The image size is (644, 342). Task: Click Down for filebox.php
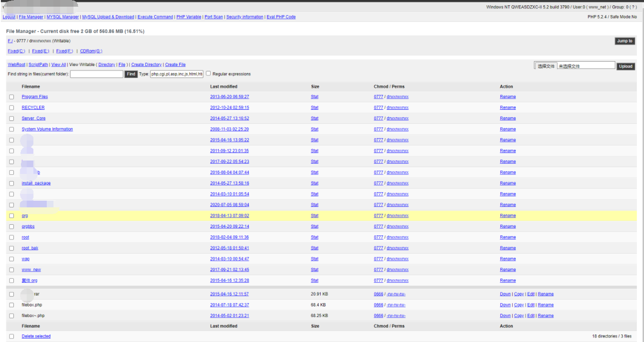505,305
